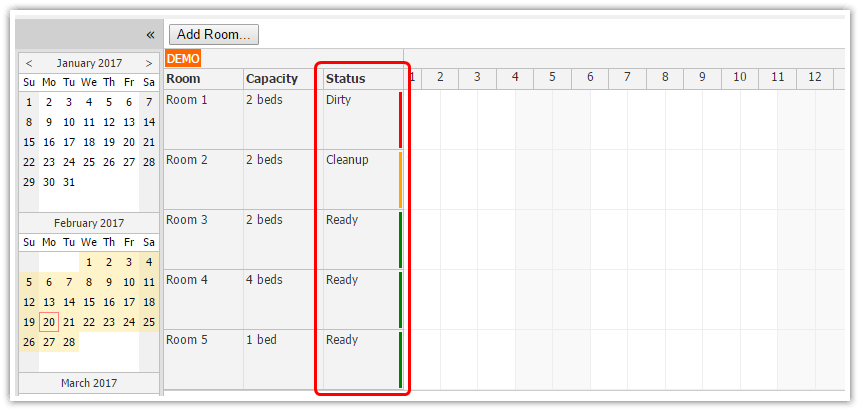Click day 4 in timeline header

click(515, 77)
